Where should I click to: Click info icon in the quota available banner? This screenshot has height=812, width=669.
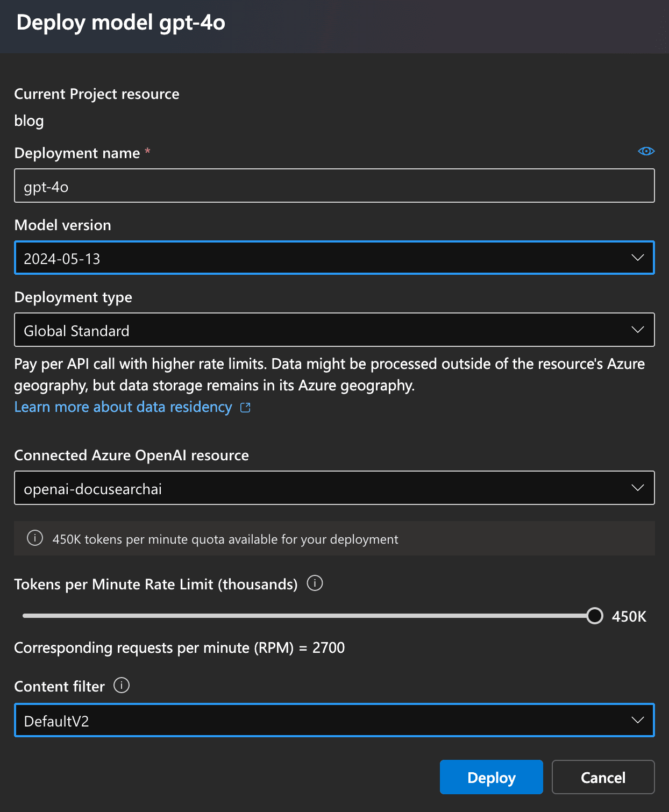coord(35,538)
